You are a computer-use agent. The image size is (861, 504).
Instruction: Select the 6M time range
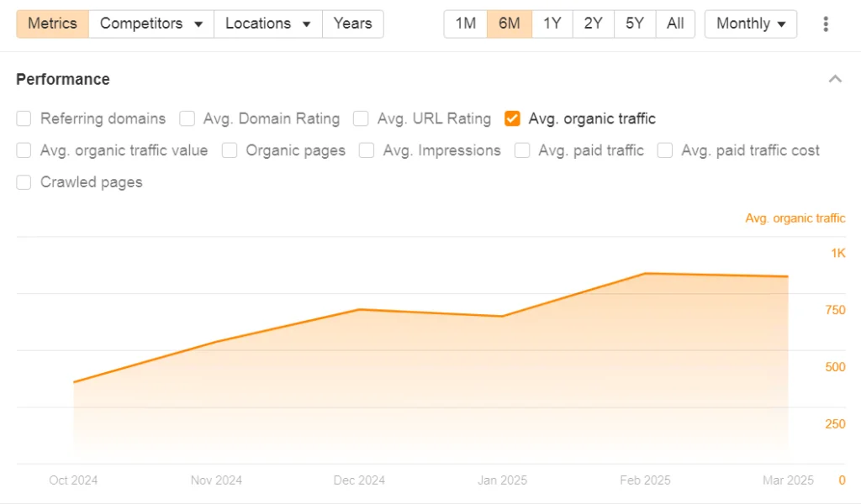509,24
